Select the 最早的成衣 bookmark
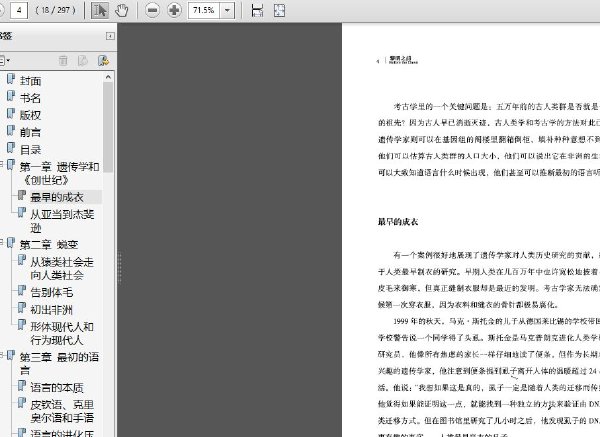The height and width of the screenshot is (437, 600). coord(57,197)
